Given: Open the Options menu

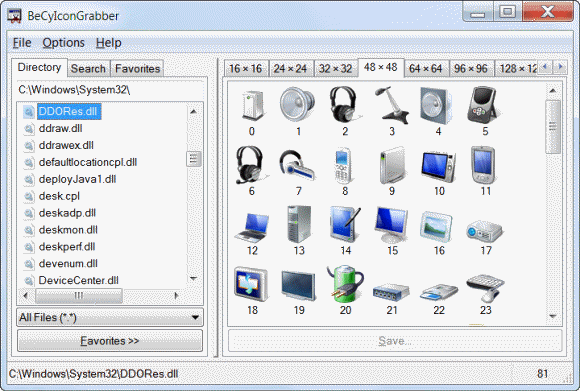Looking at the screenshot, I should click(x=63, y=43).
